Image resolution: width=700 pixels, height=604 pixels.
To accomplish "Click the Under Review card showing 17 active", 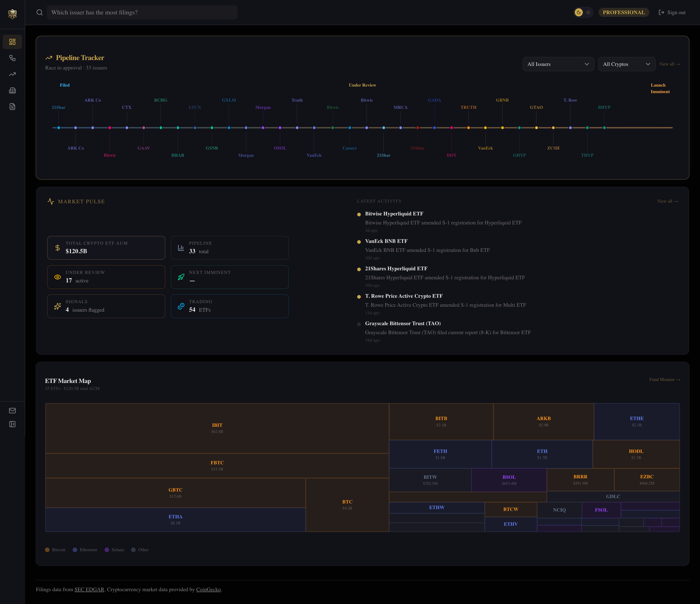I will pyautogui.click(x=106, y=277).
